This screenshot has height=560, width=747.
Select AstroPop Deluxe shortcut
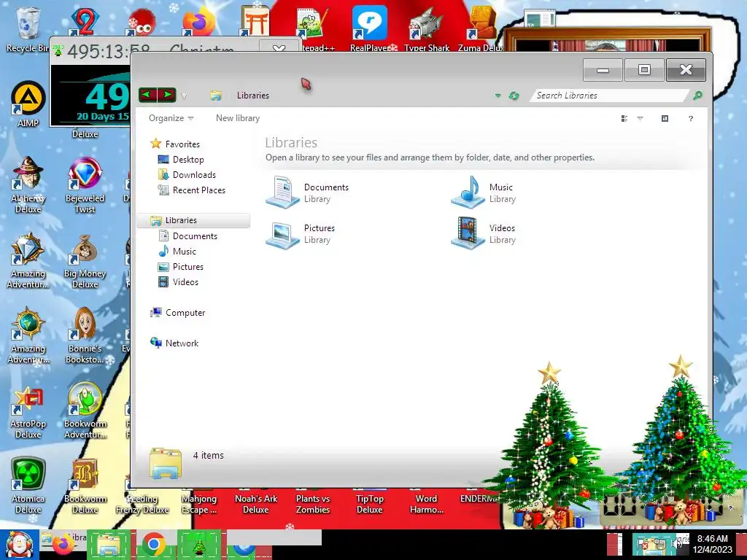[x=28, y=412]
